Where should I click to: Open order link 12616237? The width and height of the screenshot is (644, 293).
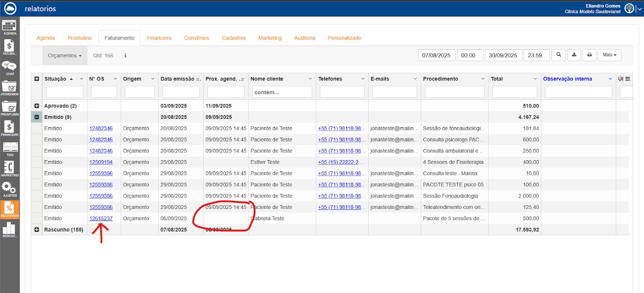coord(101,219)
